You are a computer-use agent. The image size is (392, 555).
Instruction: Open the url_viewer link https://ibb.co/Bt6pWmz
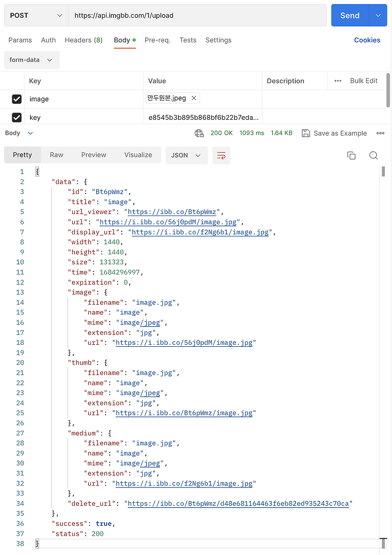click(172, 212)
